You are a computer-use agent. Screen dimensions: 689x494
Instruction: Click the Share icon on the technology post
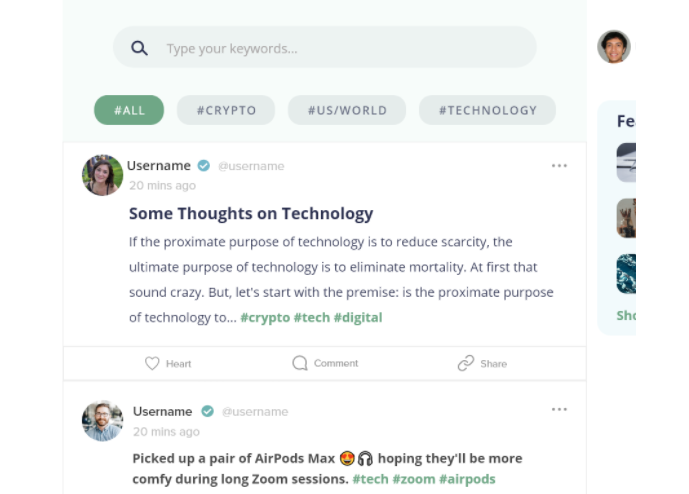[x=466, y=363]
